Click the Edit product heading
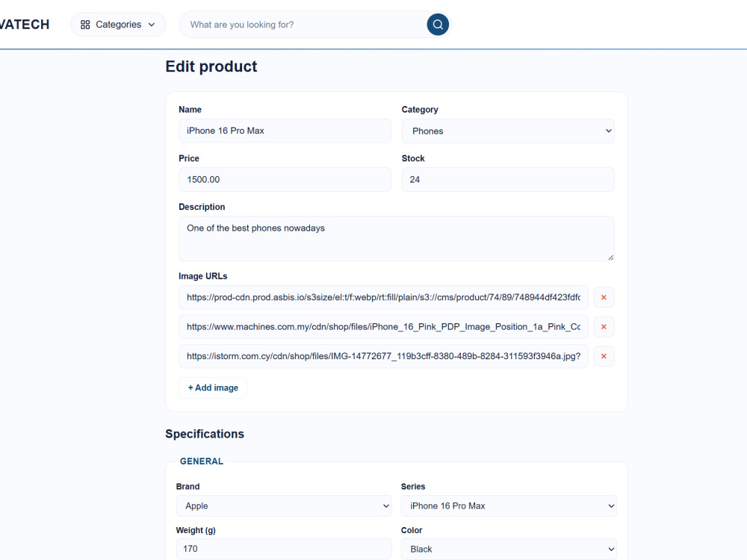 point(211,66)
